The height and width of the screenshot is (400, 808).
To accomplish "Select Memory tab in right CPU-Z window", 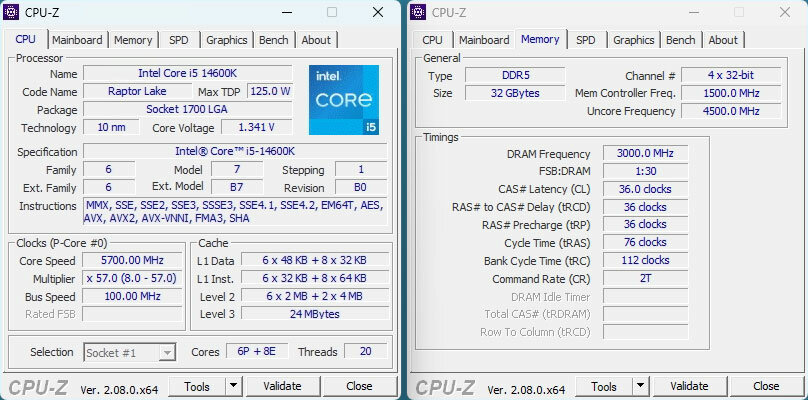I will pos(540,39).
